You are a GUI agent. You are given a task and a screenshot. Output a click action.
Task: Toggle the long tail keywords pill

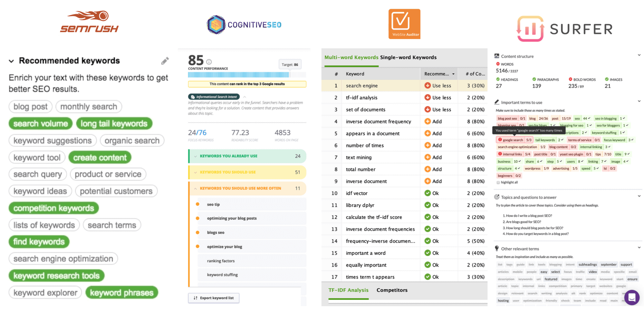click(114, 123)
